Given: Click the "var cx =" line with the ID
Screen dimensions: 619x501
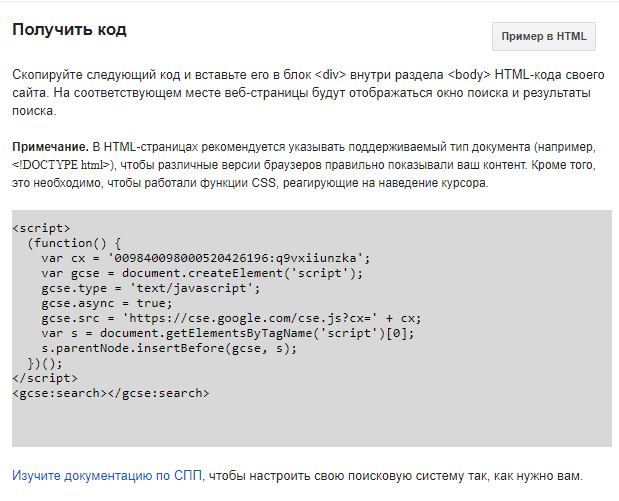Looking at the screenshot, I should 206,258.
